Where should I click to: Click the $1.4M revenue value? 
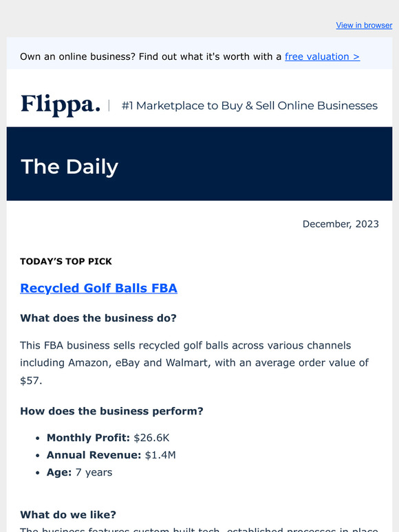coord(160,455)
